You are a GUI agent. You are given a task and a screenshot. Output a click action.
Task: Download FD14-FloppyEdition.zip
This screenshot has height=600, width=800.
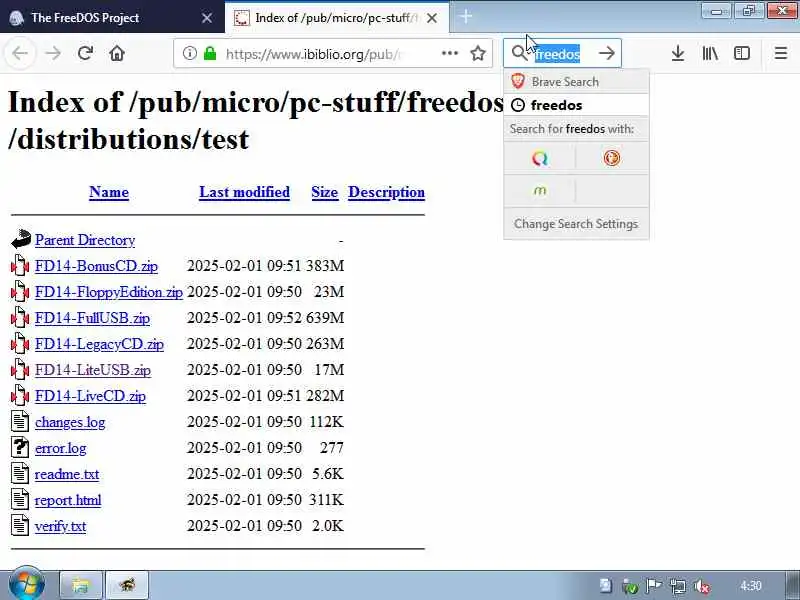(x=109, y=292)
